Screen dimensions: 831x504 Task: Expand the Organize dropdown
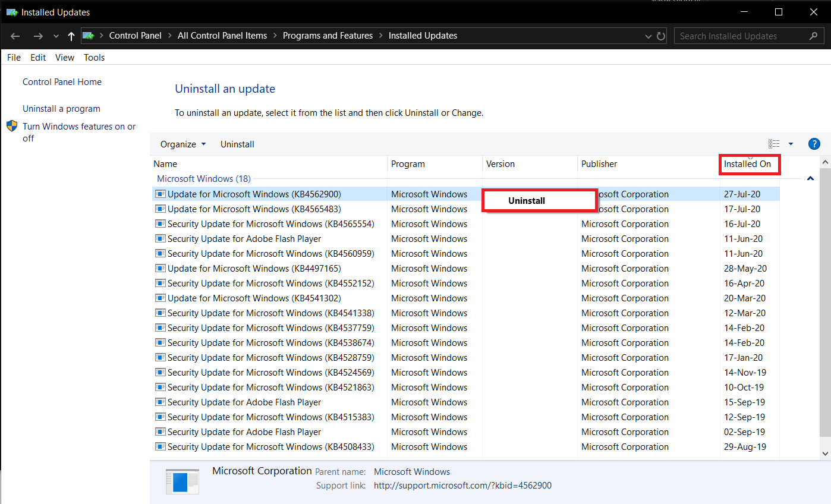pyautogui.click(x=183, y=144)
